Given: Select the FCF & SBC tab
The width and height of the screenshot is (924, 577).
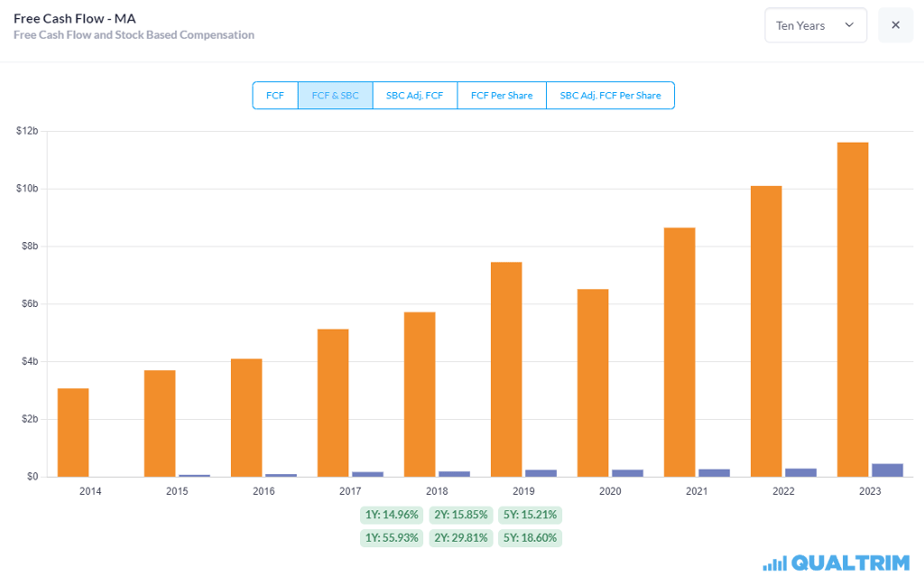Looking at the screenshot, I should 335,95.
